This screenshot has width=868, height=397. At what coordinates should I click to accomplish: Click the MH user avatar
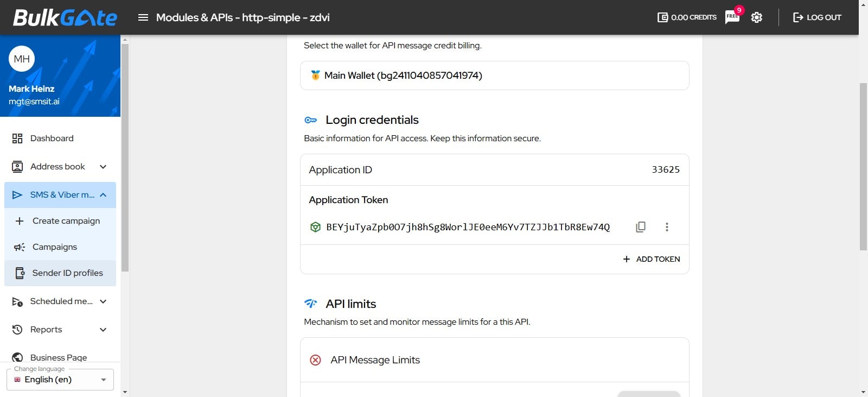point(22,59)
